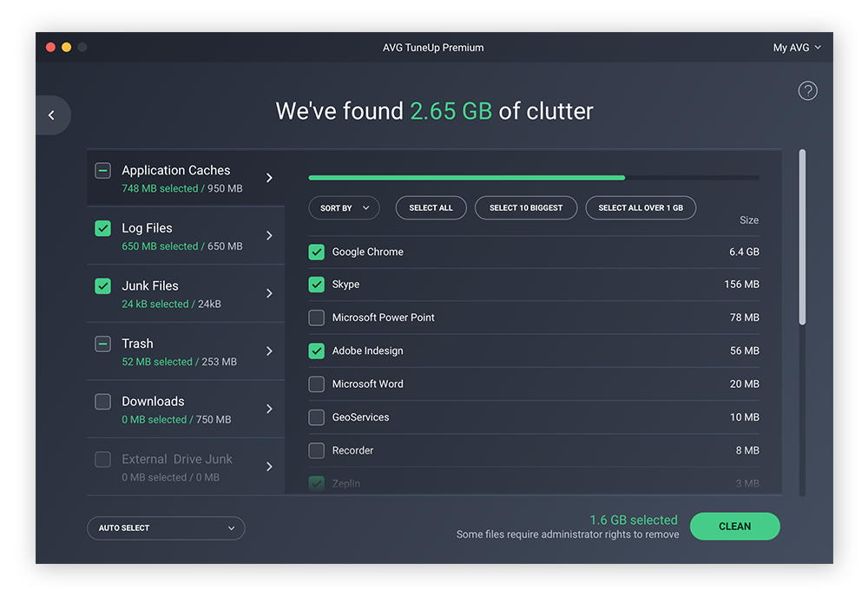Open the Sort By dropdown

344,207
